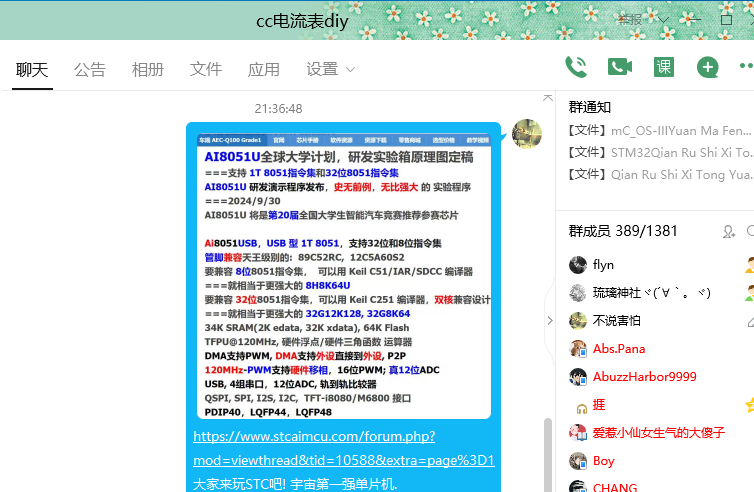Image resolution: width=754 pixels, height=492 pixels.
Task: Click Boy's avatar in member list
Action: click(x=578, y=461)
